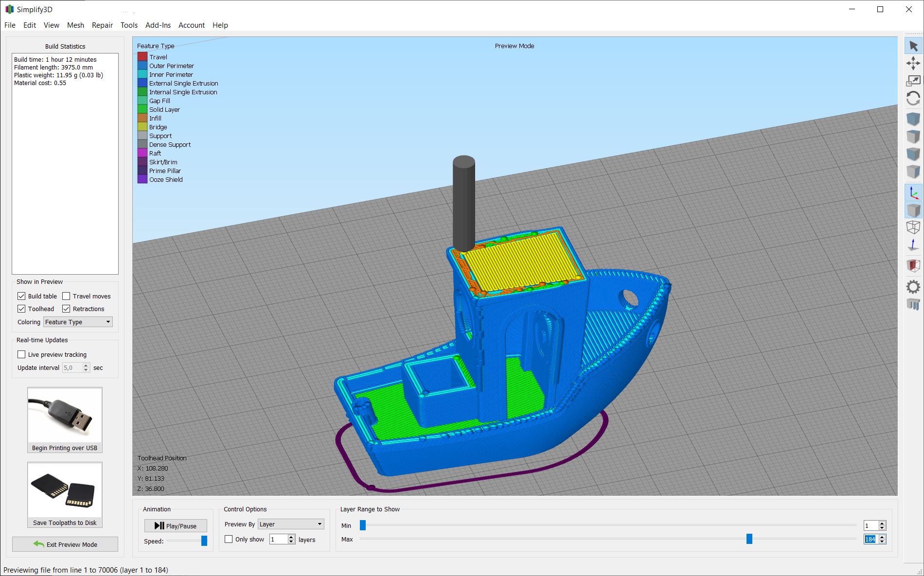
Task: Toggle the Toolhead checkbox
Action: pos(21,309)
